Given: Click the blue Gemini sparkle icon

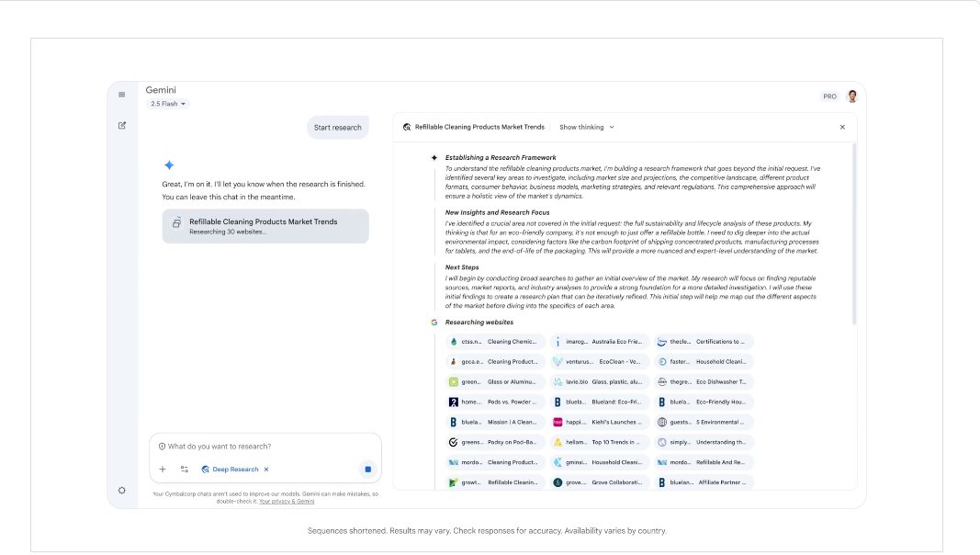Looking at the screenshot, I should pos(169,165).
